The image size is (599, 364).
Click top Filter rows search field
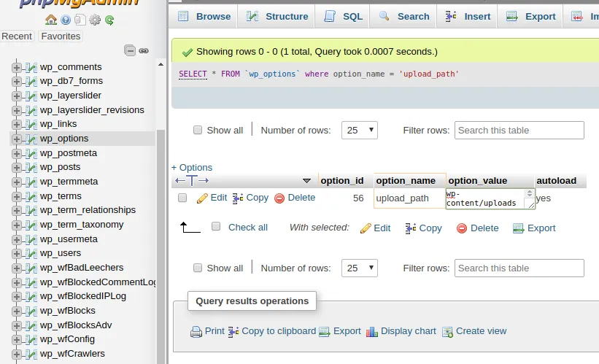click(x=519, y=131)
